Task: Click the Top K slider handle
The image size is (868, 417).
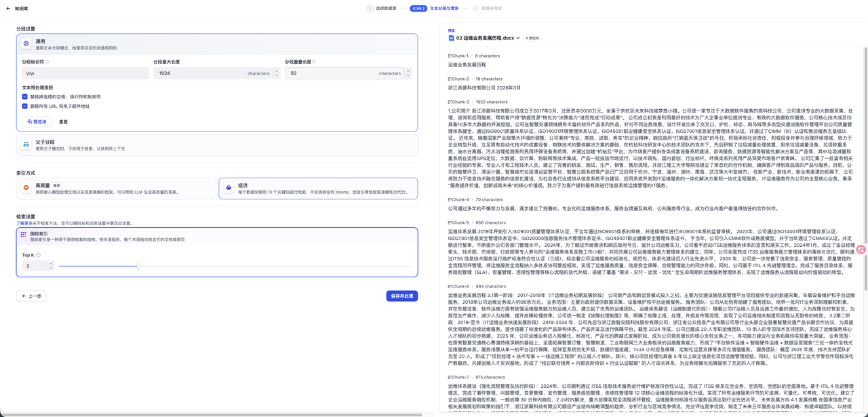Action: click(x=138, y=266)
